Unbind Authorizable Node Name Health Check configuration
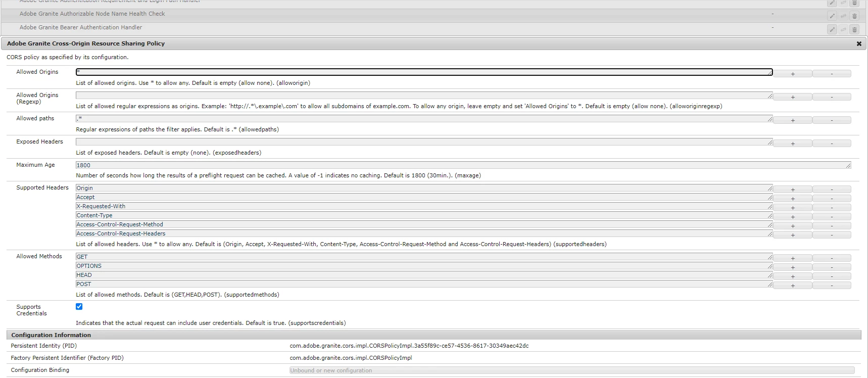The image size is (868, 378). pos(843,16)
